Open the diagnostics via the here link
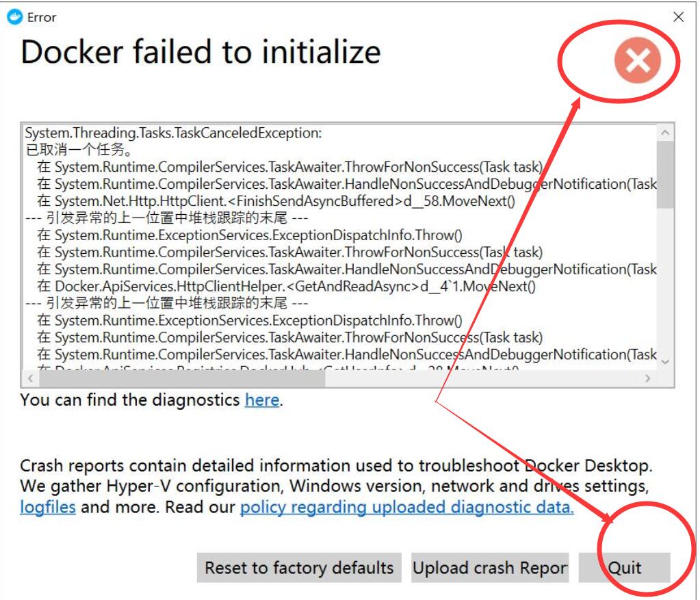The width and height of the screenshot is (700, 600). (261, 400)
